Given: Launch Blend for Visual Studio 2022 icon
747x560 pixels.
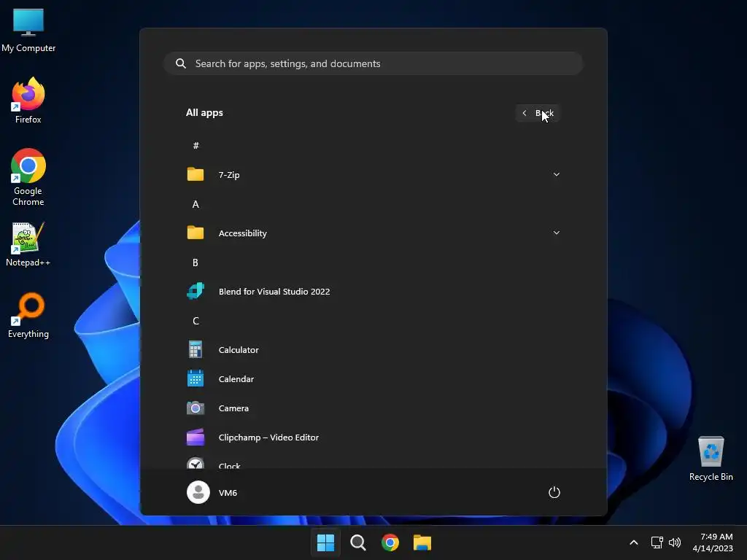Looking at the screenshot, I should coord(196,291).
